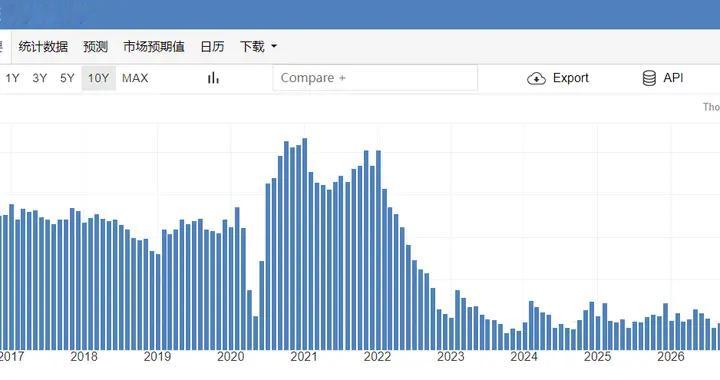Open the bar chart type icon

[x=213, y=78]
